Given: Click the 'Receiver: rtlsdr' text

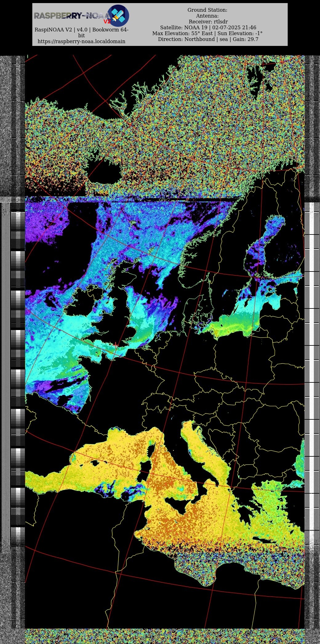Looking at the screenshot, I should tap(208, 22).
